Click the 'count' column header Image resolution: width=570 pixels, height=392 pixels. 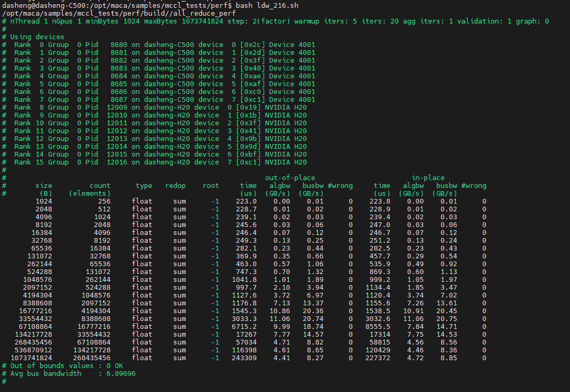(x=100, y=186)
